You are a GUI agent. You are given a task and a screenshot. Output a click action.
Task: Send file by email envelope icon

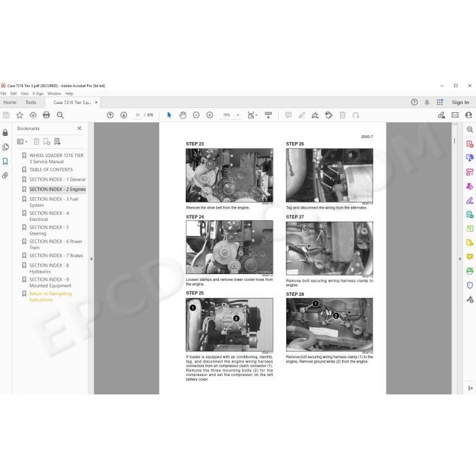tap(455, 115)
